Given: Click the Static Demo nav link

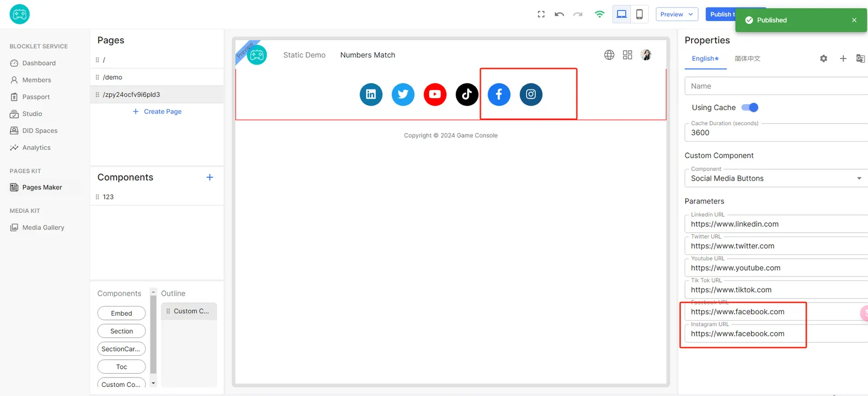Looking at the screenshot, I should (x=304, y=55).
